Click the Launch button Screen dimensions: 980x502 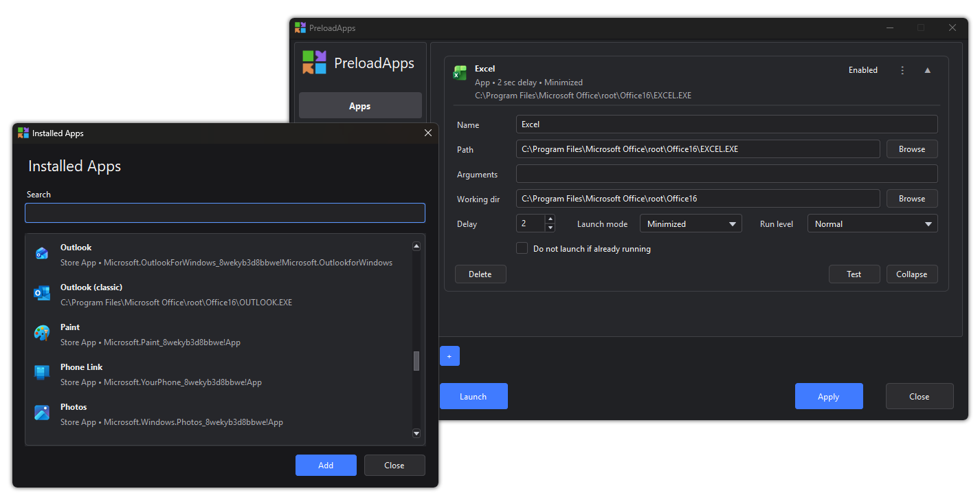point(474,396)
